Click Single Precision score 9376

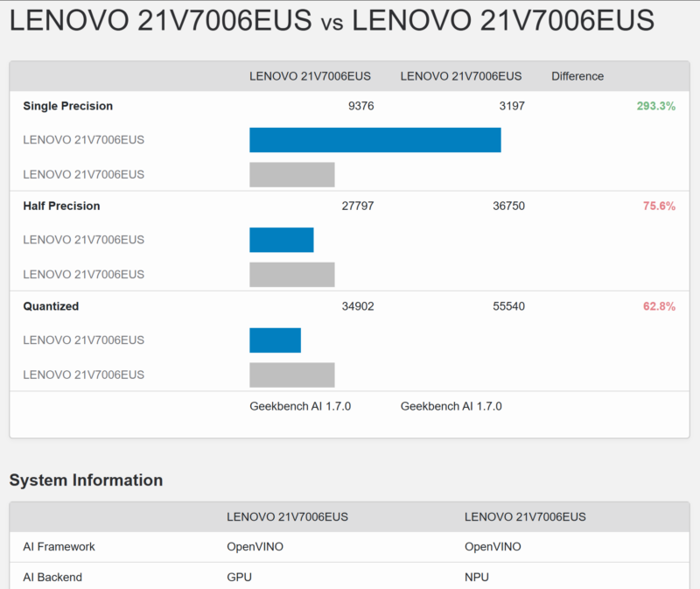360,106
